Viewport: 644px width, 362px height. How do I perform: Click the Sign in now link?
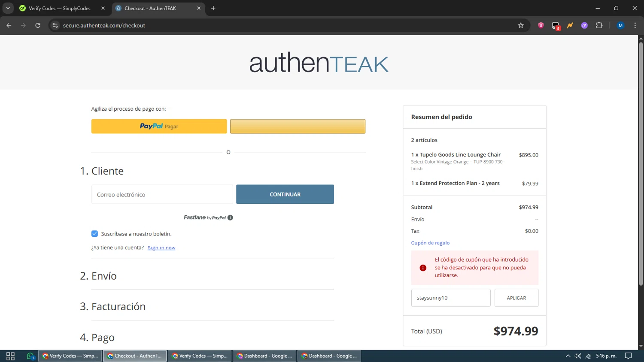coord(161,247)
